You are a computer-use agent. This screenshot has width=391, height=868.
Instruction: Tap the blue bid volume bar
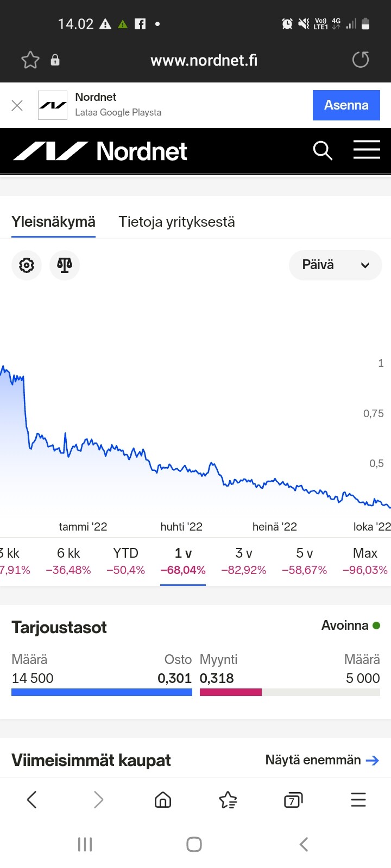[102, 692]
